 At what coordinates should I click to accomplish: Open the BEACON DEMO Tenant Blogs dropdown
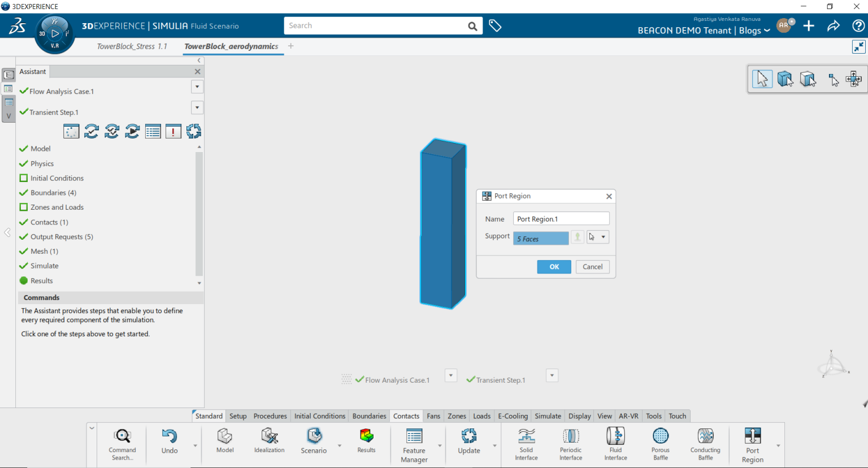704,31
